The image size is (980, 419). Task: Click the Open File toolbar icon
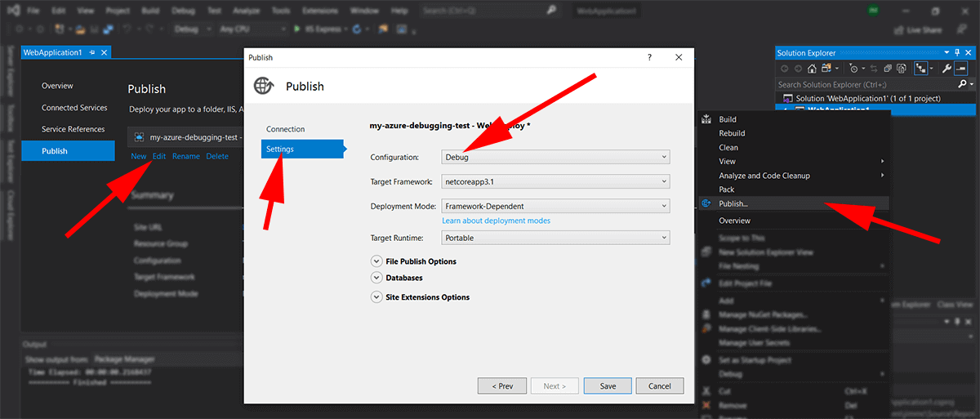(x=81, y=29)
